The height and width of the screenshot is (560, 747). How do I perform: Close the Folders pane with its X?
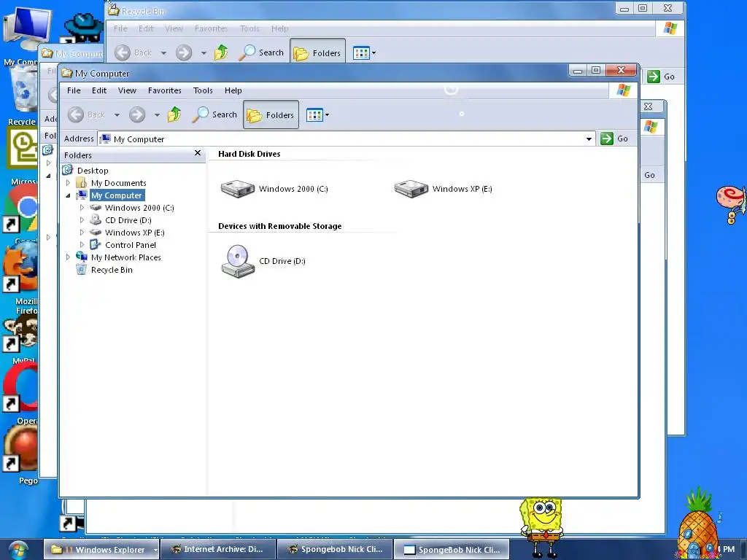[198, 153]
